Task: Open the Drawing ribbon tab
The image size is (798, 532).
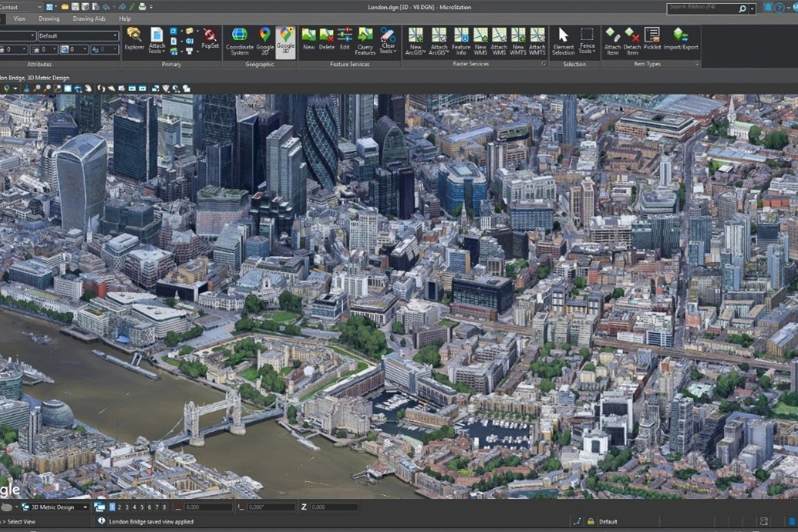Action: [49, 19]
